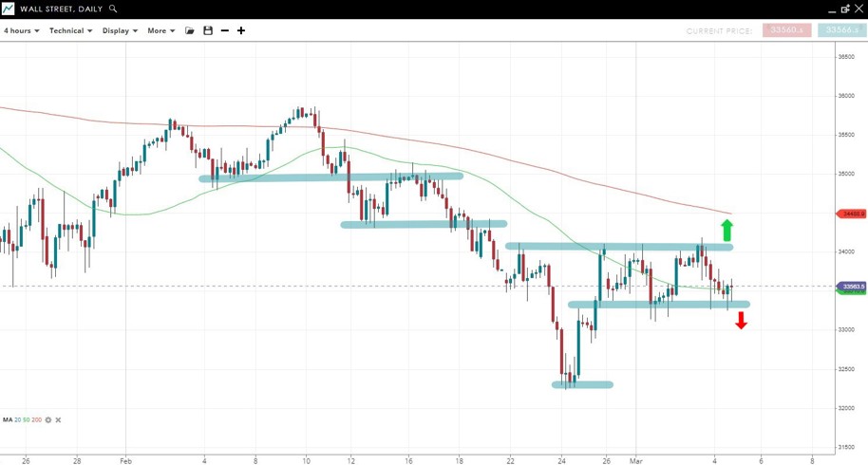Select the MA 20 period label

[18, 419]
